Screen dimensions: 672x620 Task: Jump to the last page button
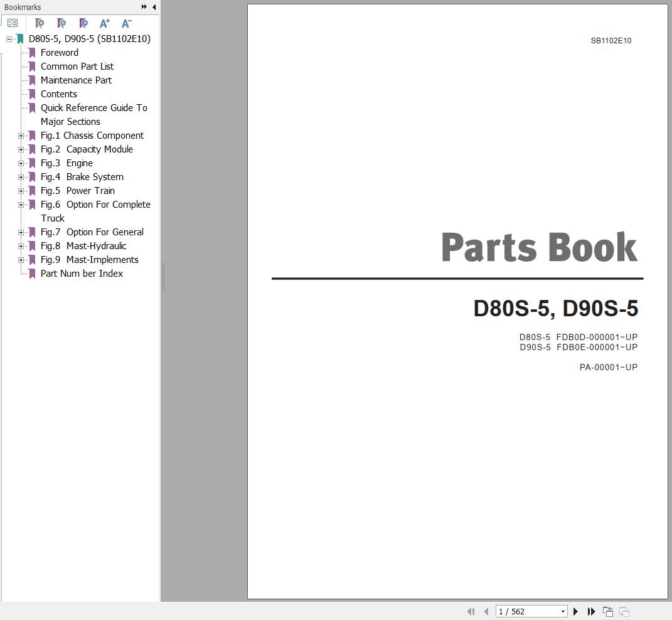pos(592,611)
